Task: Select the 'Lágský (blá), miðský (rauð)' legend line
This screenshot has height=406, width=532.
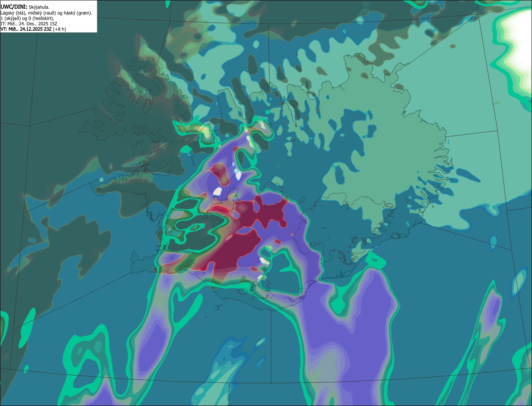Action: point(47,13)
